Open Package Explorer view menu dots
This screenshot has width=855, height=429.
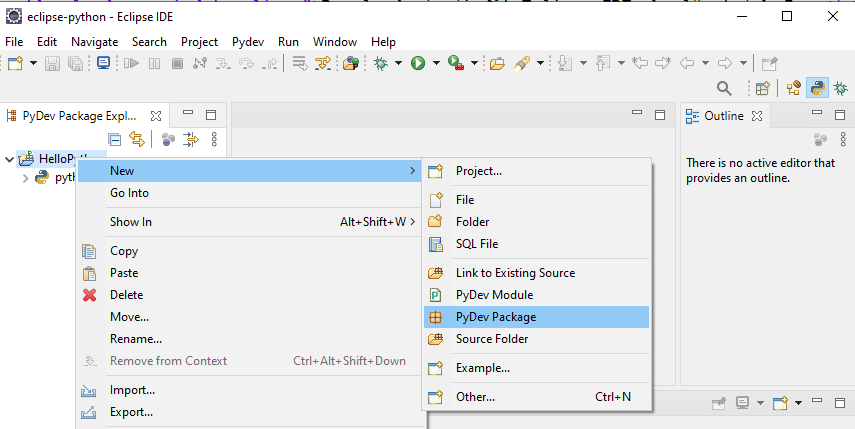[214, 140]
